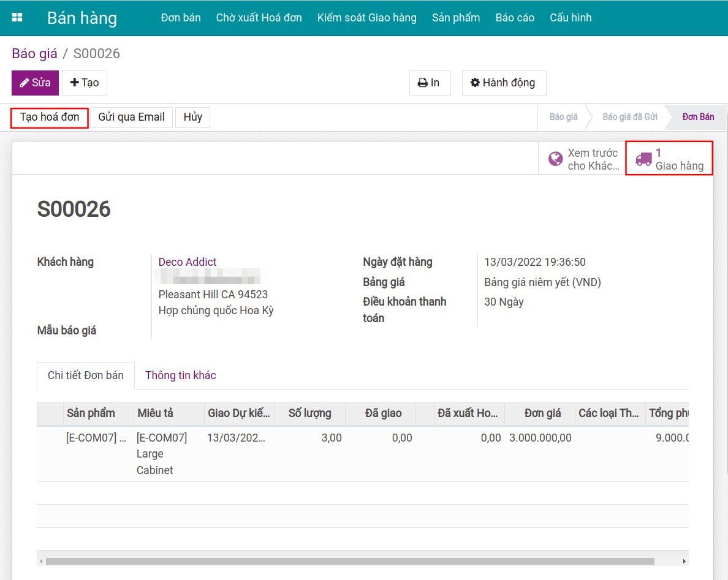Click Bảng giá niêm yết (VND) value
This screenshot has height=580, width=728.
543,282
